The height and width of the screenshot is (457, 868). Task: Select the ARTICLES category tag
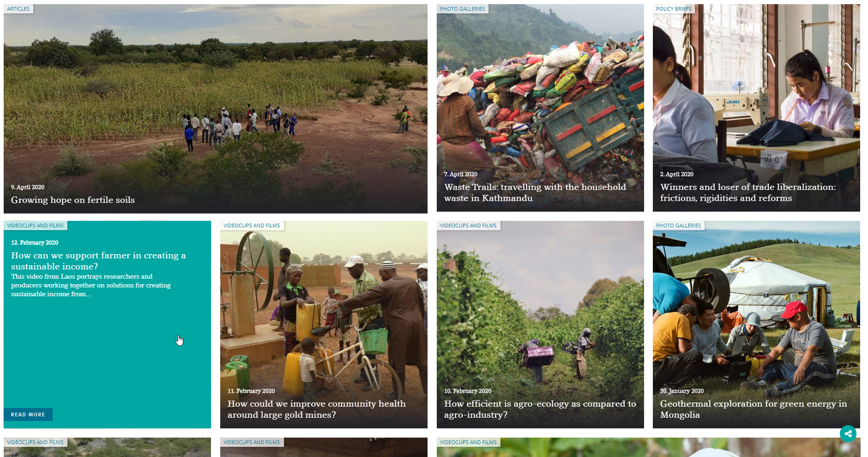click(18, 9)
